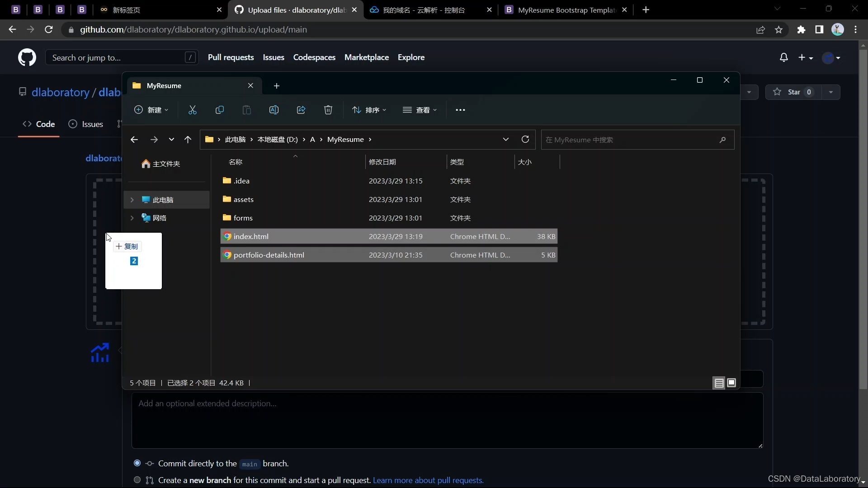Image resolution: width=868 pixels, height=488 pixels.
Task: Select Create a new branch option
Action: tap(137, 480)
